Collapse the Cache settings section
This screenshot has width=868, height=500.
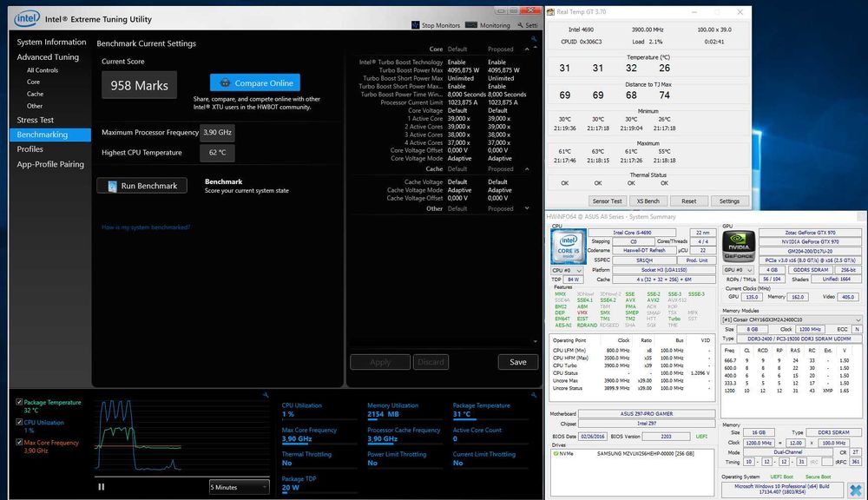[527, 169]
